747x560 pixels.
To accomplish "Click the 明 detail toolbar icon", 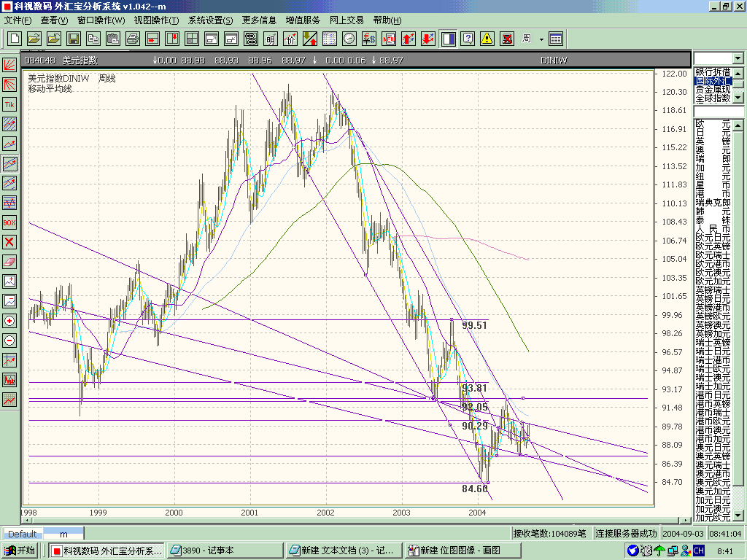I will click(271, 39).
